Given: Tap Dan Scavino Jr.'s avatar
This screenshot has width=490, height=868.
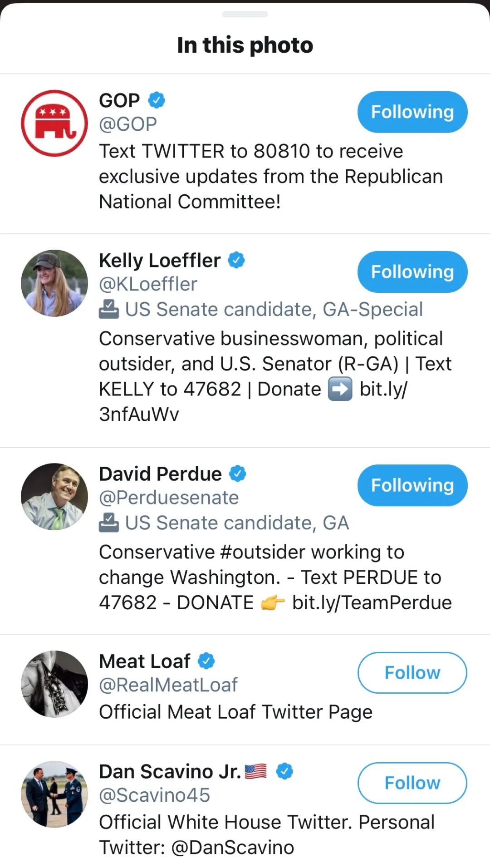Looking at the screenshot, I should 54,794.
